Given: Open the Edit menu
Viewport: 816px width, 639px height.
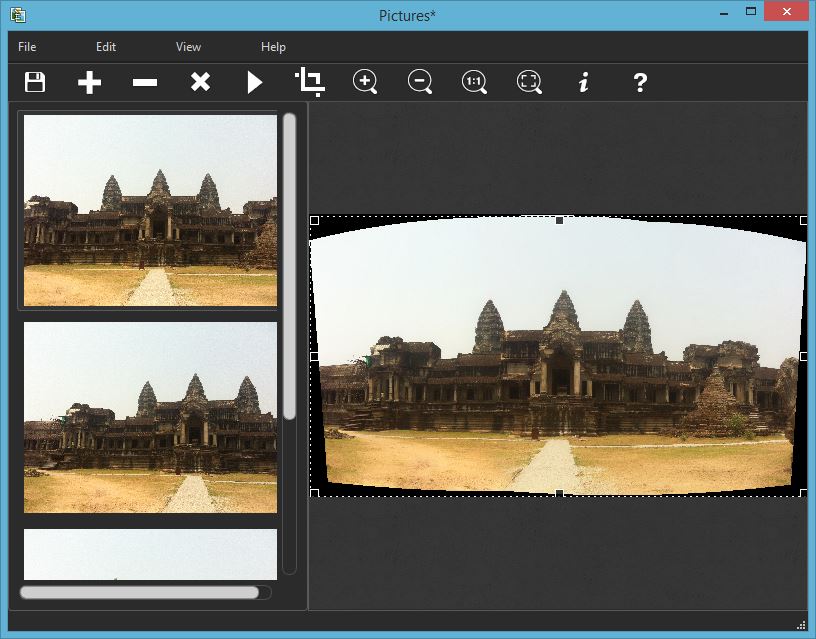Looking at the screenshot, I should point(106,47).
